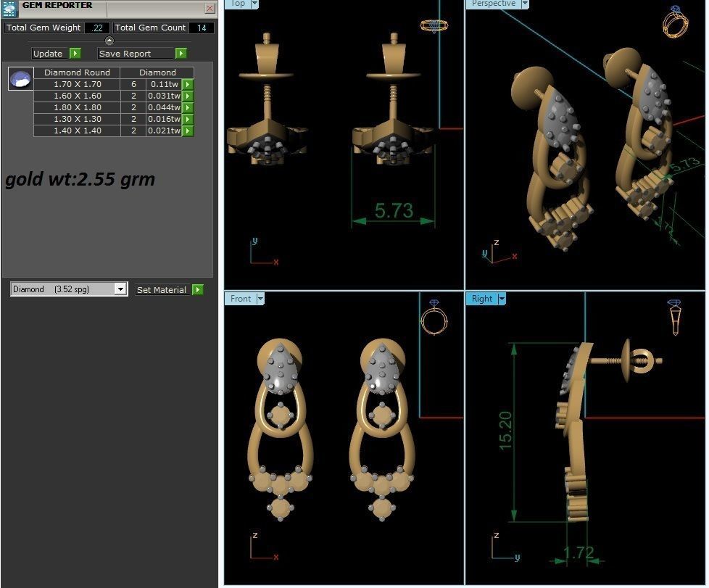Screen dimensions: 709x588
Task: Click the 1.72 dimension in Right viewport
Action: pos(579,552)
